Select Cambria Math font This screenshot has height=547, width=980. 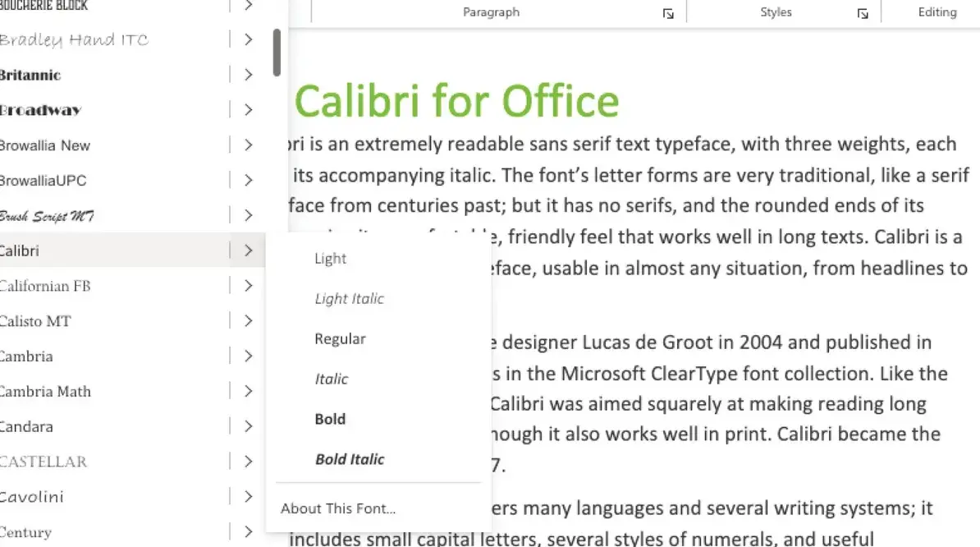point(45,391)
